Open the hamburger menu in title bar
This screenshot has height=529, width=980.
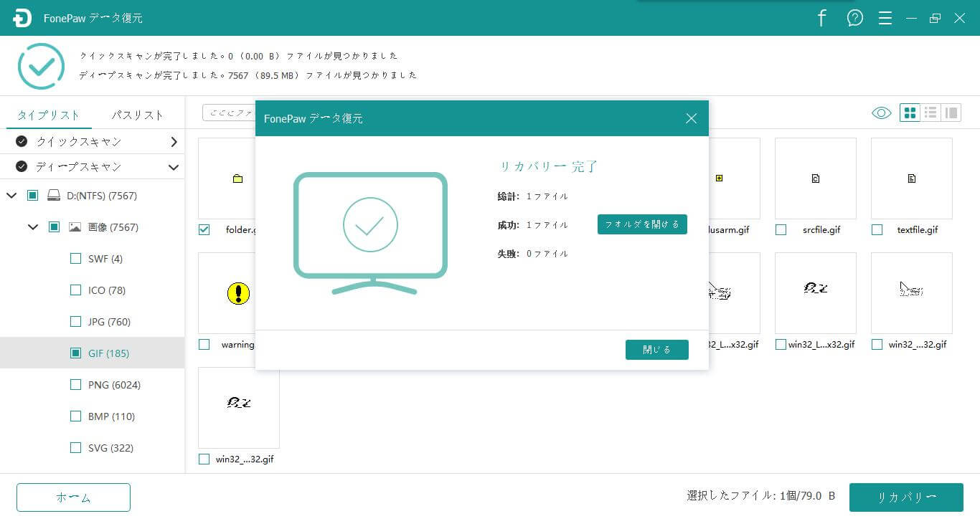(x=885, y=18)
